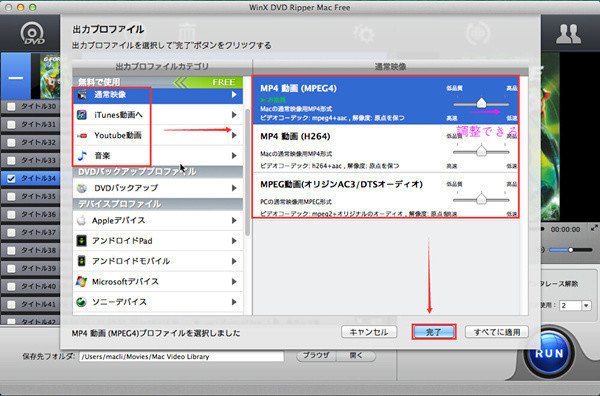
Task: Check the タイトル31 checkbox
Action: [x=11, y=124]
